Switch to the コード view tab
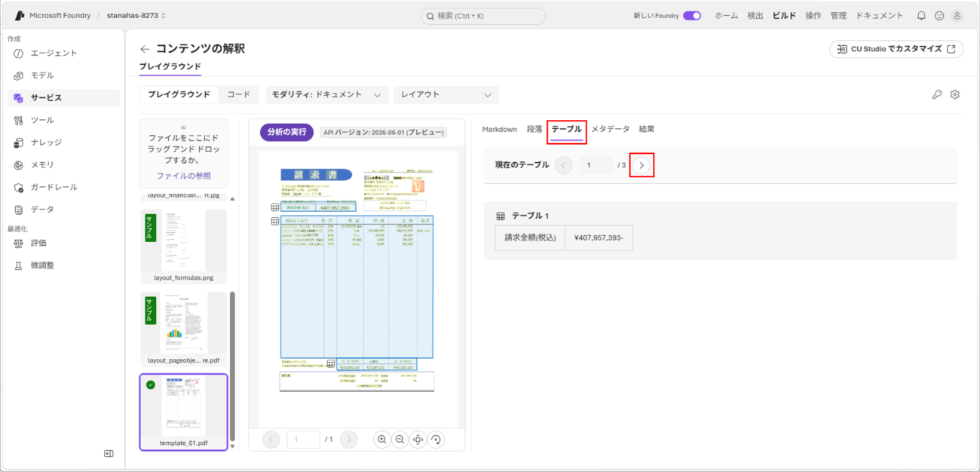 click(x=239, y=94)
